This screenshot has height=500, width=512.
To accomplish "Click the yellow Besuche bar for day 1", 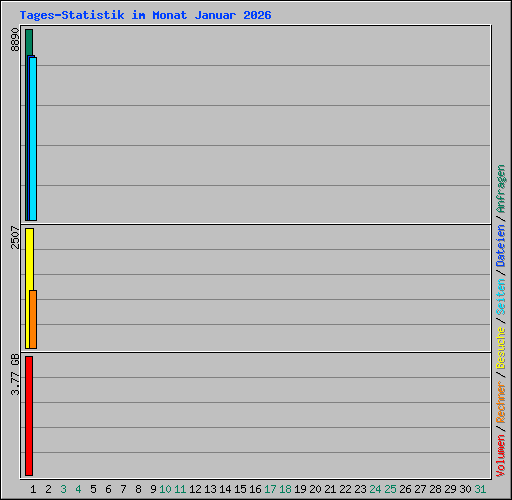I will [x=28, y=259].
